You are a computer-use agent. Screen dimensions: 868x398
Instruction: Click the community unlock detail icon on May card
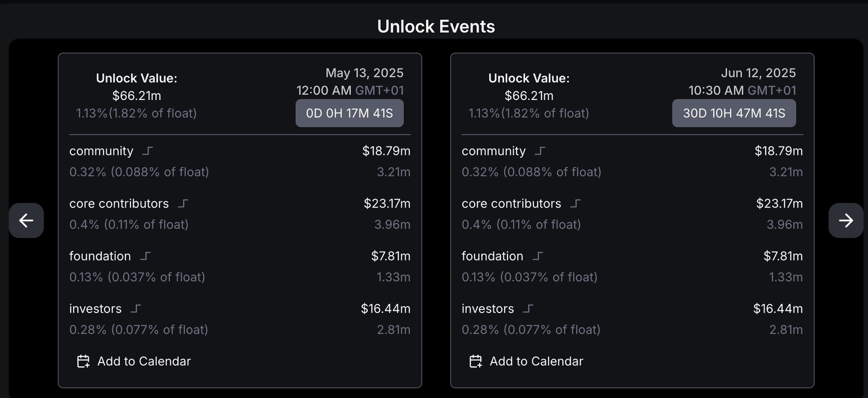pos(147,150)
